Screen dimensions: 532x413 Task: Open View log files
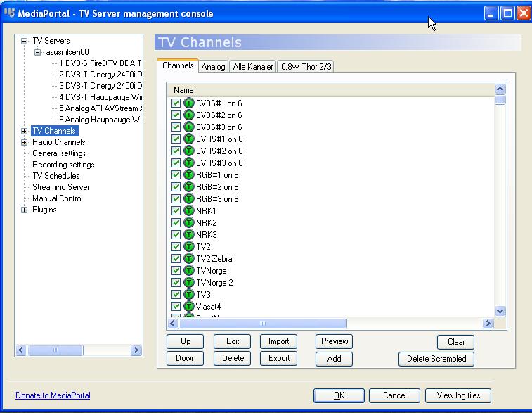[x=458, y=395]
